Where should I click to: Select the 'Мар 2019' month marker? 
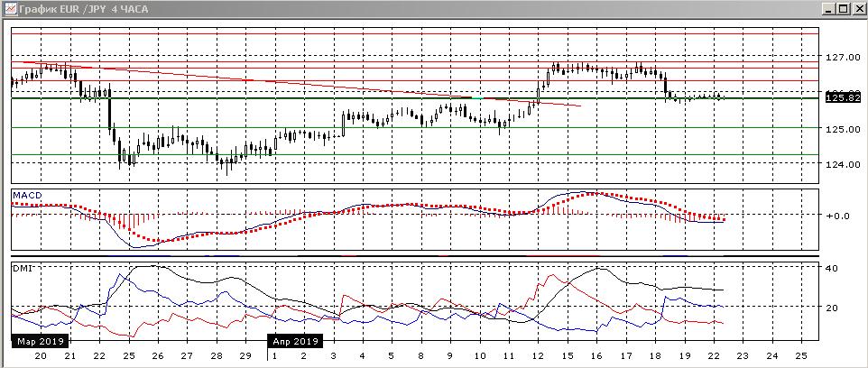pos(40,343)
